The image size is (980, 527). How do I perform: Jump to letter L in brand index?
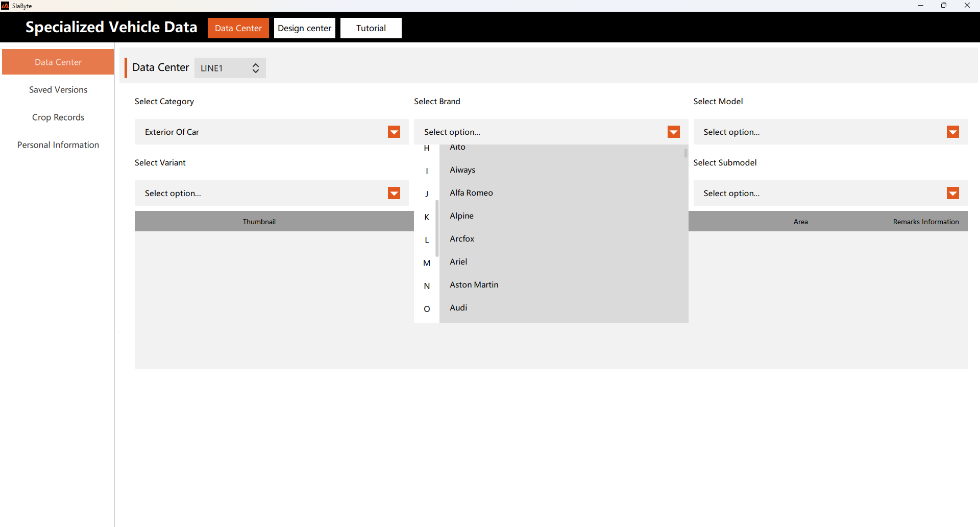click(x=427, y=240)
